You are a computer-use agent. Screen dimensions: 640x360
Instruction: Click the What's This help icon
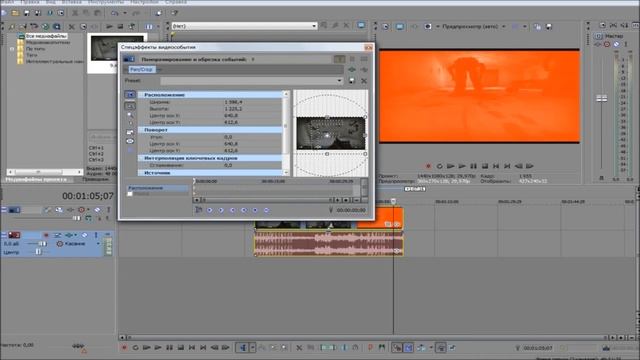tap(174, 13)
